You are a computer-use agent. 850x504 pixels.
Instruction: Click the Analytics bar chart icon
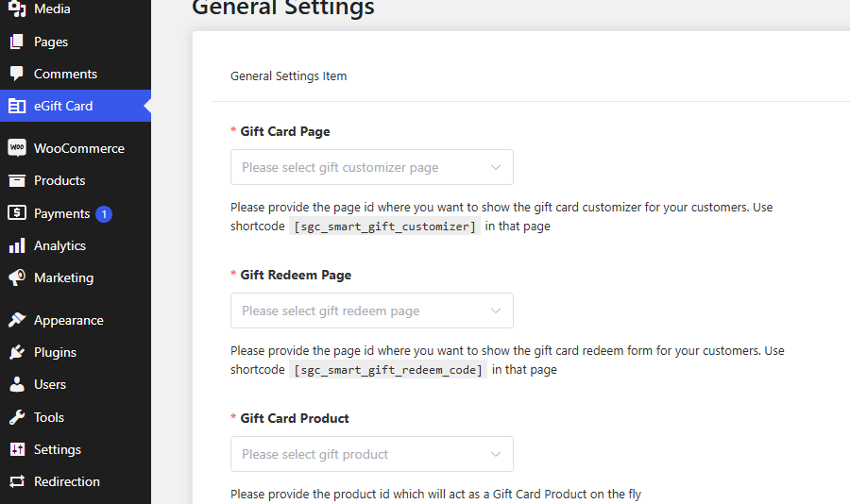(x=17, y=245)
